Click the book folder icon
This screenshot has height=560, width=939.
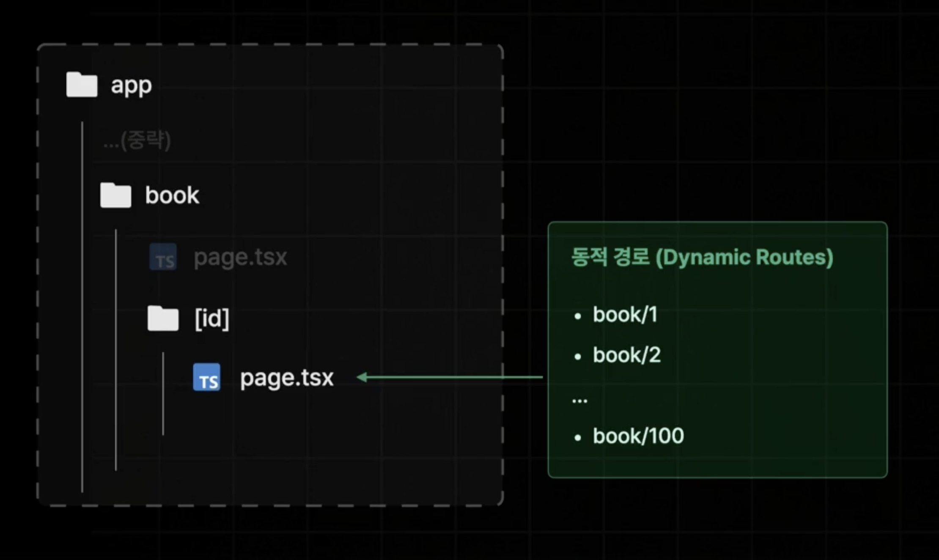coord(115,195)
